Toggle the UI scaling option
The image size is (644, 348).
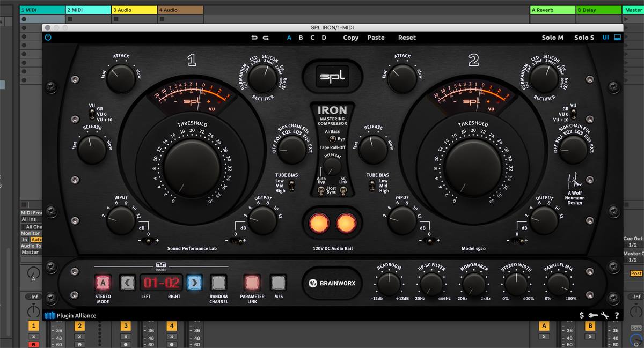[606, 38]
